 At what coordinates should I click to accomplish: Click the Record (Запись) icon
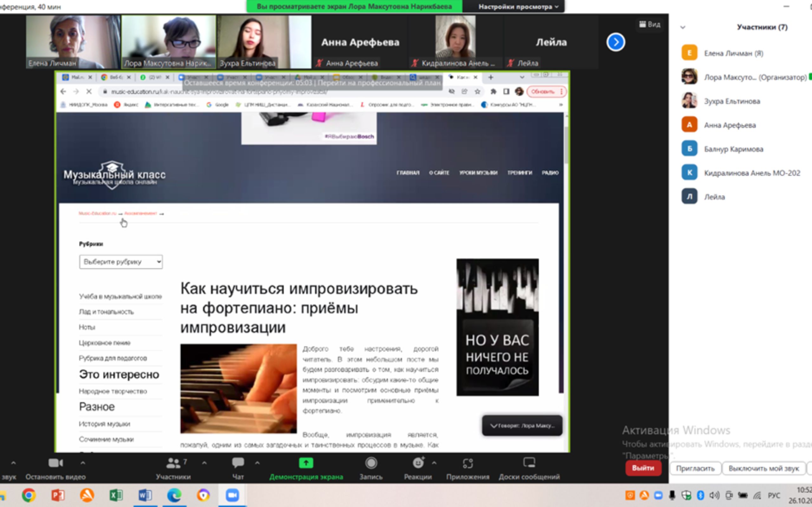tap(371, 463)
